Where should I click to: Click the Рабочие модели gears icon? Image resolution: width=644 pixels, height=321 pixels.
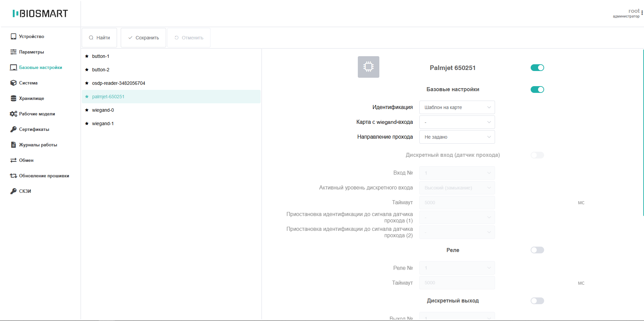coord(13,114)
